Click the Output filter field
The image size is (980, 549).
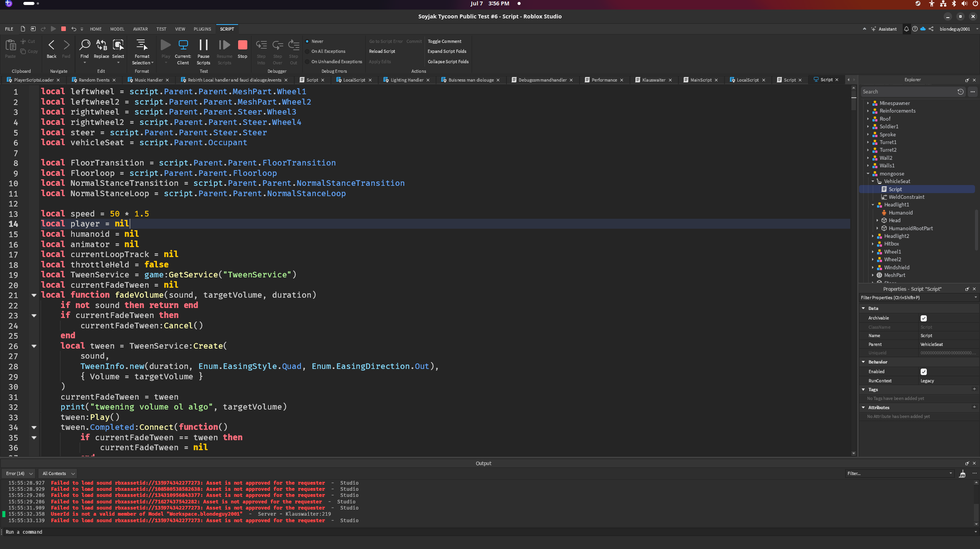click(898, 474)
